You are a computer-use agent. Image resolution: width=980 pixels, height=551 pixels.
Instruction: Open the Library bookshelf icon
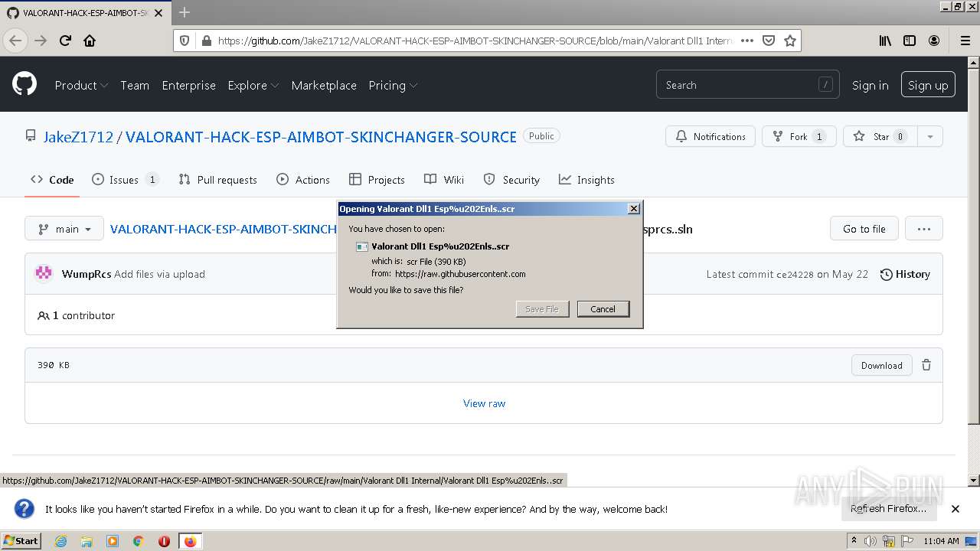pyautogui.click(x=885, y=41)
